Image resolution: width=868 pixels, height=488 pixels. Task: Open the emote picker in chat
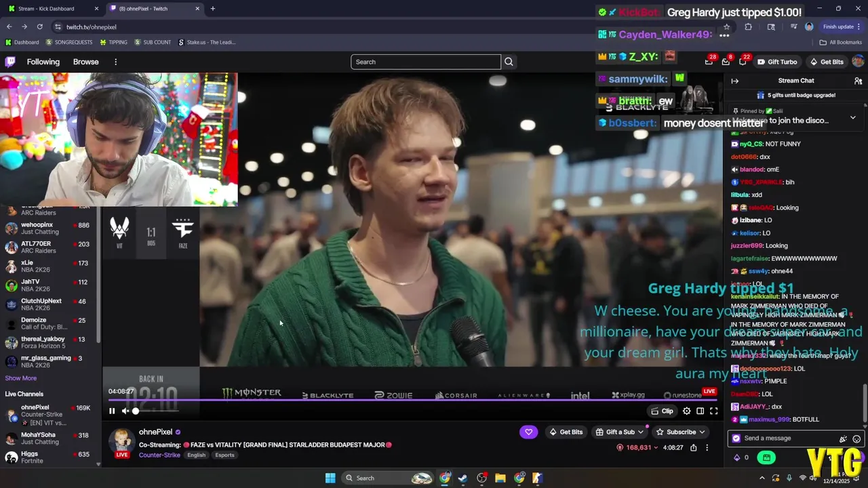[856, 439]
